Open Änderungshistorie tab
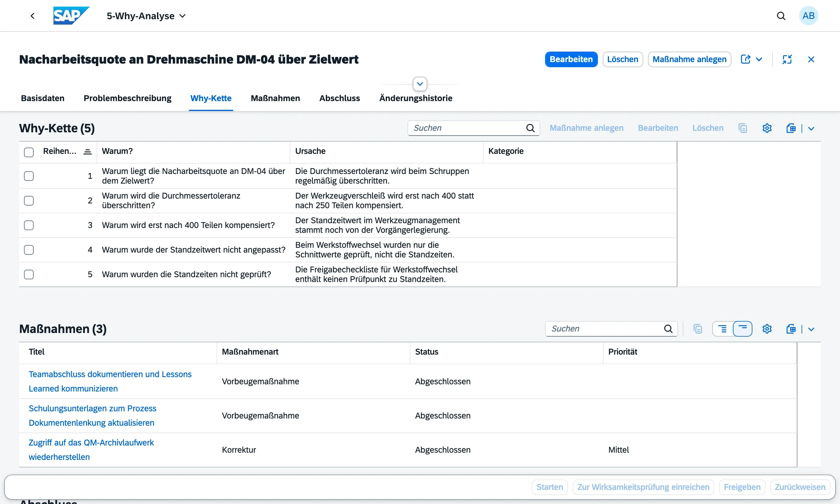Viewport: 840px width, 504px height. [x=415, y=98]
